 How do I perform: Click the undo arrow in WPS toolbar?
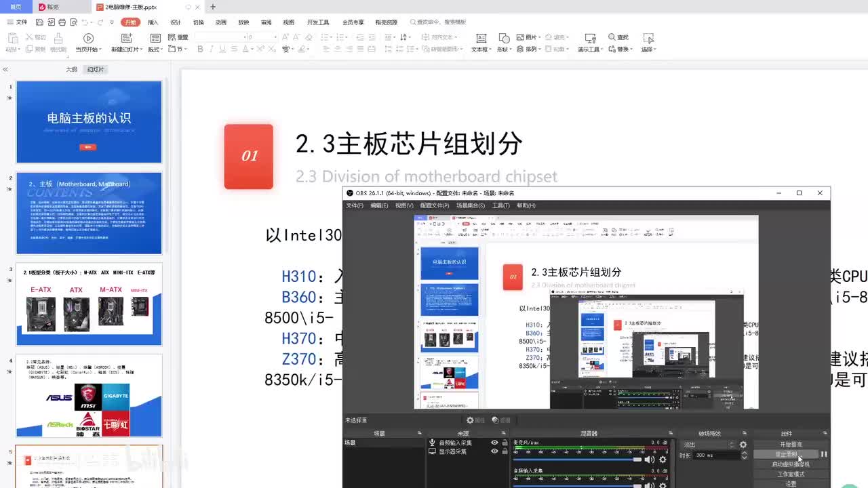85,22
